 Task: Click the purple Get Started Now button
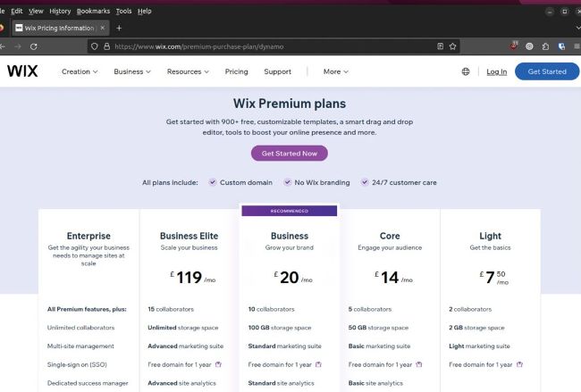289,154
